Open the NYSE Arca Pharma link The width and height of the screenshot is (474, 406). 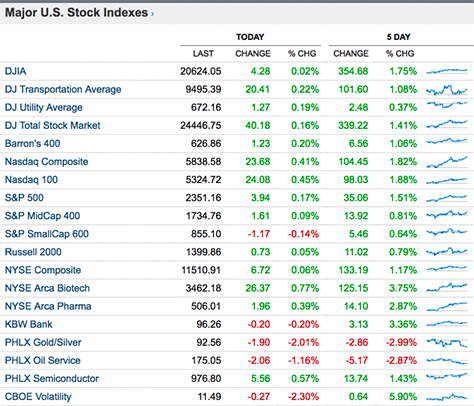click(48, 306)
